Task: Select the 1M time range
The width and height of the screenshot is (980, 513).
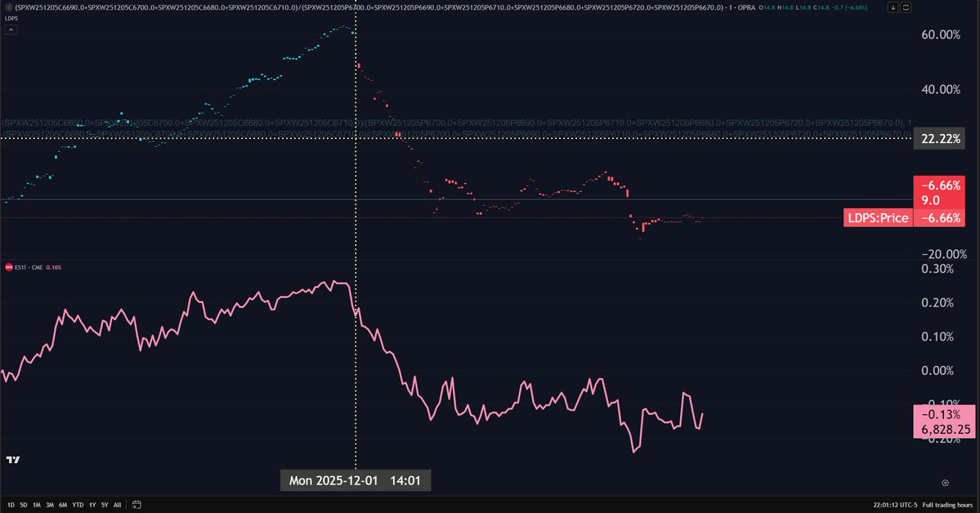Action: [36, 505]
